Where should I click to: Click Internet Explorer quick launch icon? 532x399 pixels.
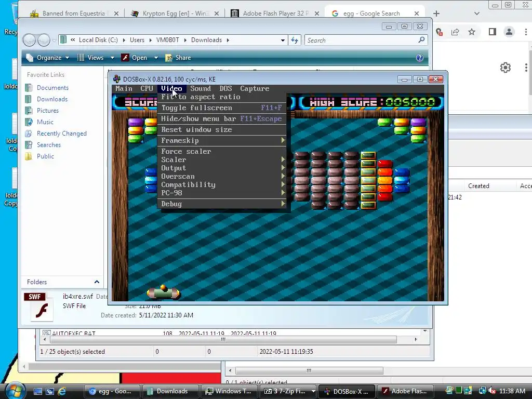pos(61,391)
